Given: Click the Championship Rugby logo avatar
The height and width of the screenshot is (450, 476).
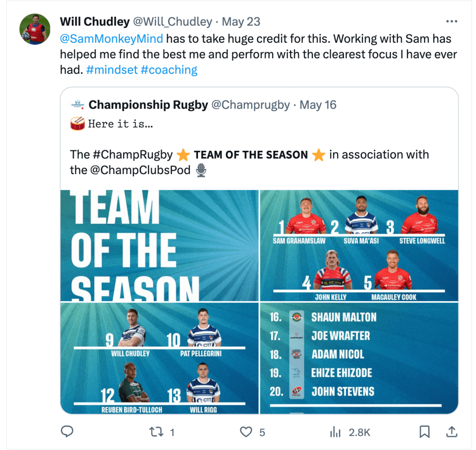Looking at the screenshot, I should point(77,105).
